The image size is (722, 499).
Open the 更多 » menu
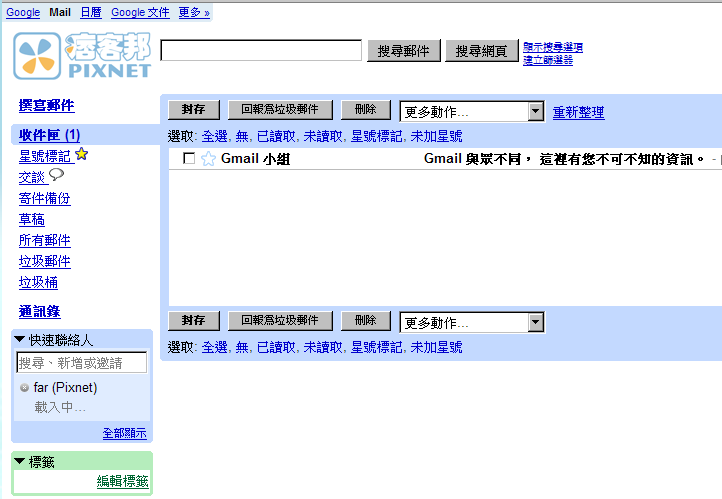(x=194, y=12)
